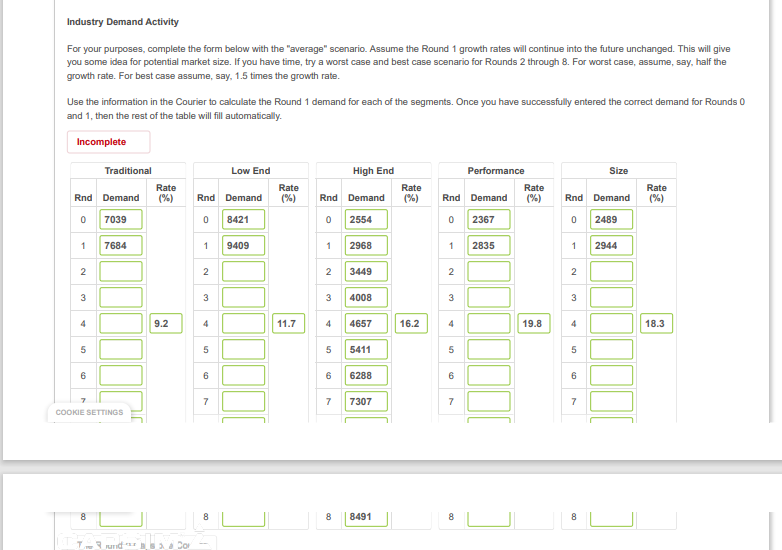This screenshot has width=782, height=550.
Task: Click High End round 1 demand 2968
Action: click(366, 245)
